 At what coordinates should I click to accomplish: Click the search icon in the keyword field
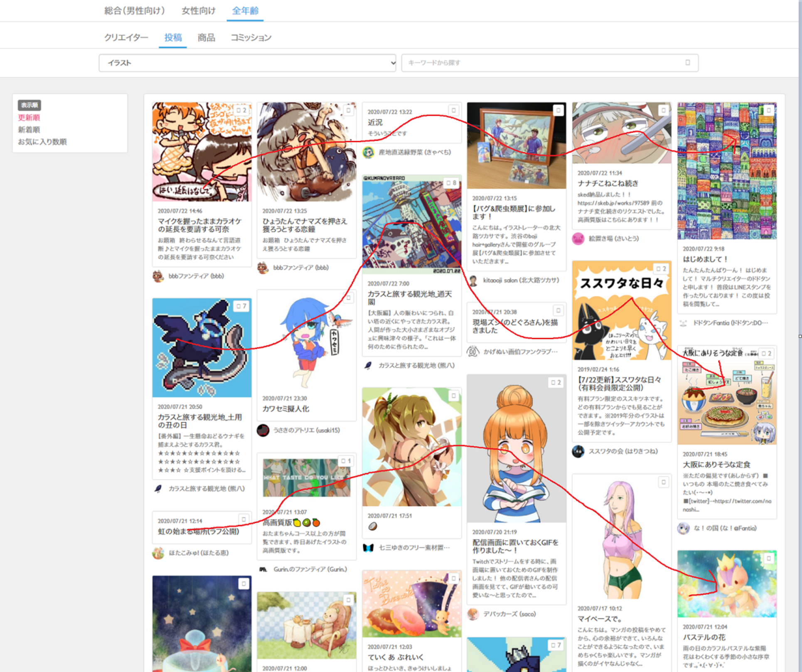tap(688, 63)
